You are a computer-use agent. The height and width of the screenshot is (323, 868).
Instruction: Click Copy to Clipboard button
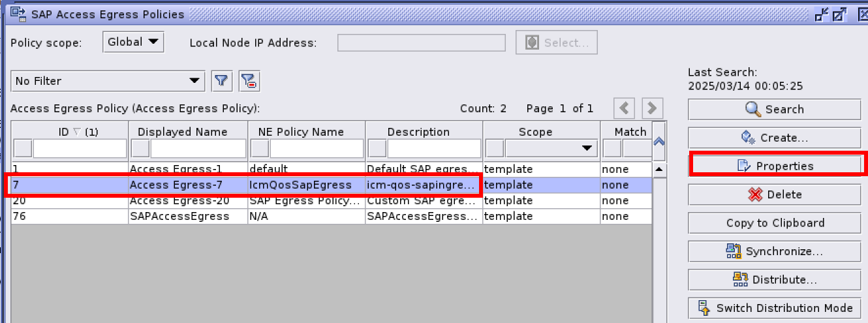coord(774,223)
